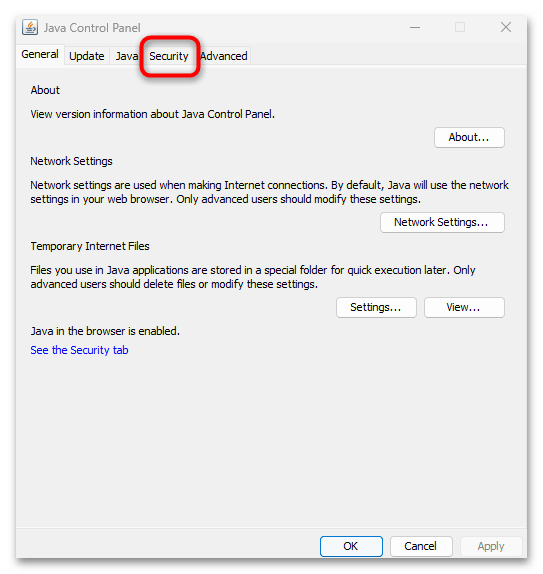Click the 'Java Control Panel' title text
This screenshot has height=574, width=543.
[92, 28]
